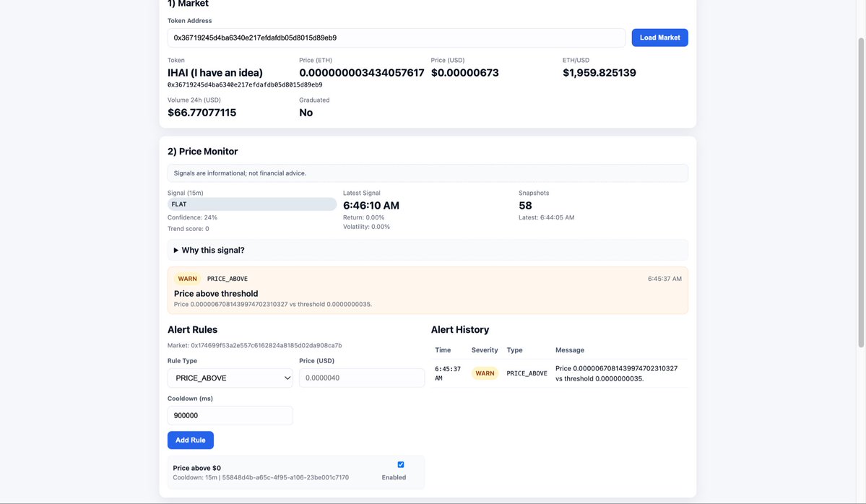This screenshot has width=866, height=504.
Task: Click the Alert History heading
Action: 460,329
